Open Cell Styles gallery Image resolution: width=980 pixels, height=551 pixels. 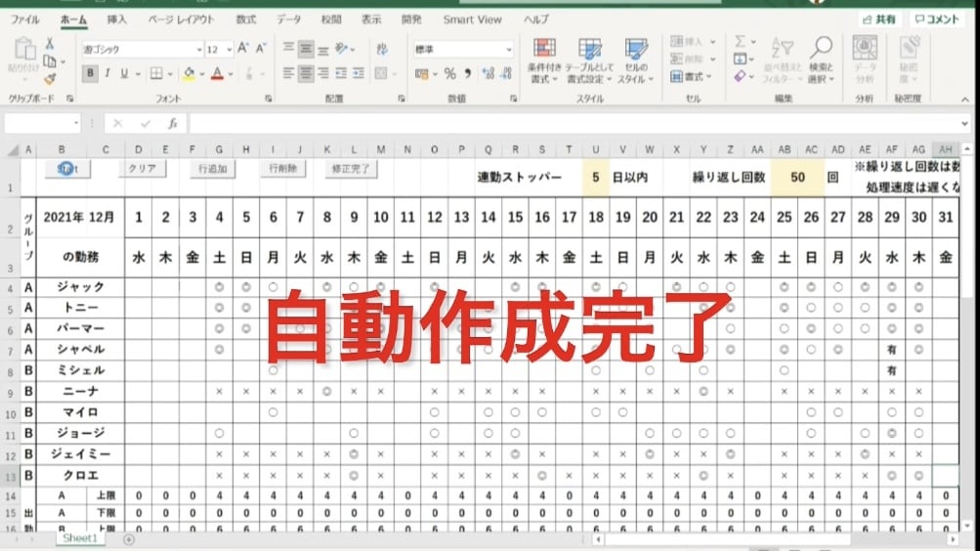pos(636,61)
